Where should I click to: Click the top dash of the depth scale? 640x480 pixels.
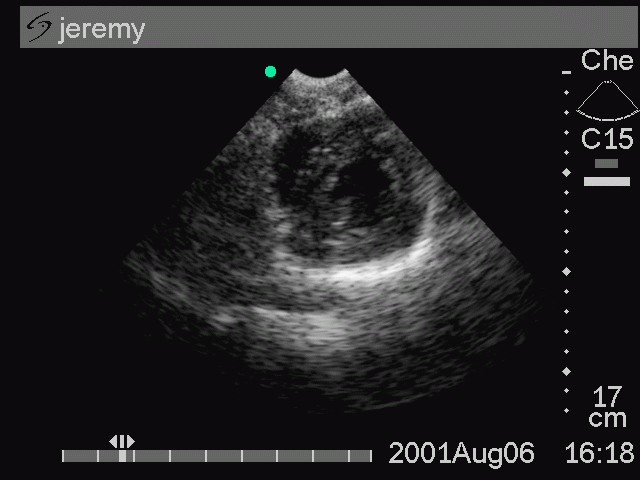566,73
